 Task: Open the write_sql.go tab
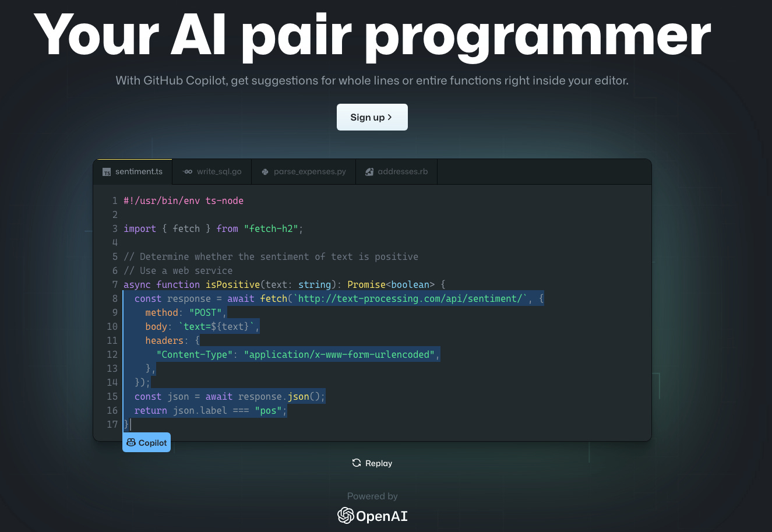[x=212, y=172]
